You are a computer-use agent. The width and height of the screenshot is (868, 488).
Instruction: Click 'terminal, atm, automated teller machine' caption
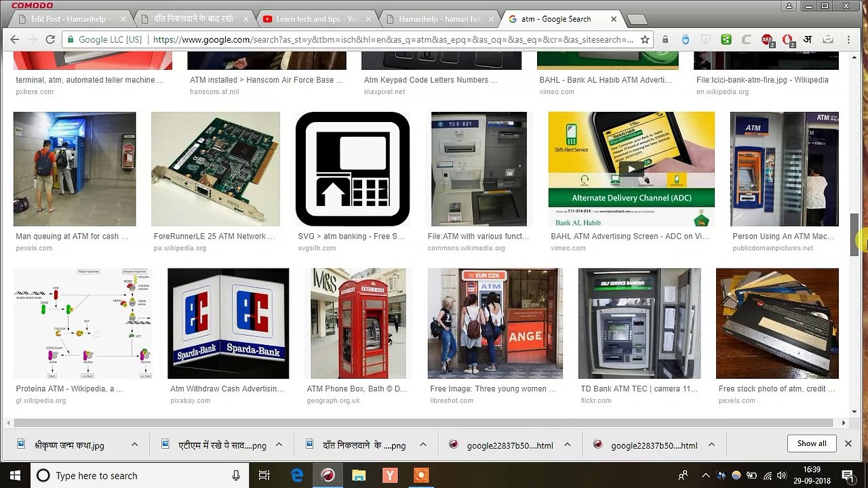coord(90,80)
